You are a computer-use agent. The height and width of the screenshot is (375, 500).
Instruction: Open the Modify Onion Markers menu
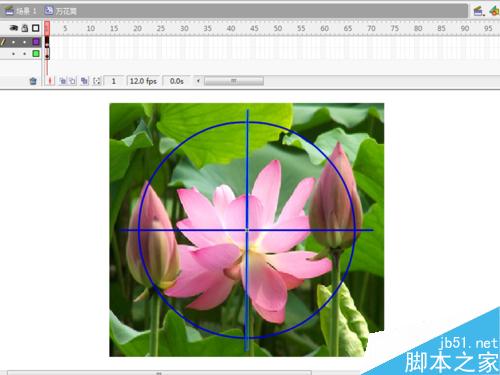pos(97,81)
